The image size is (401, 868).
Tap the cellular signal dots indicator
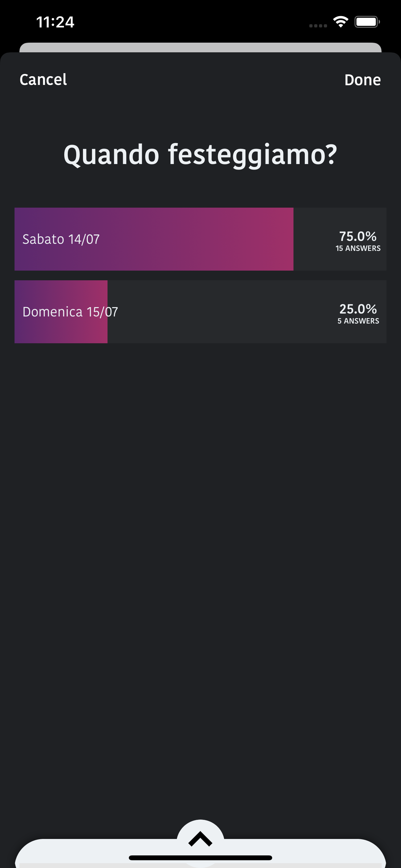[x=318, y=26]
